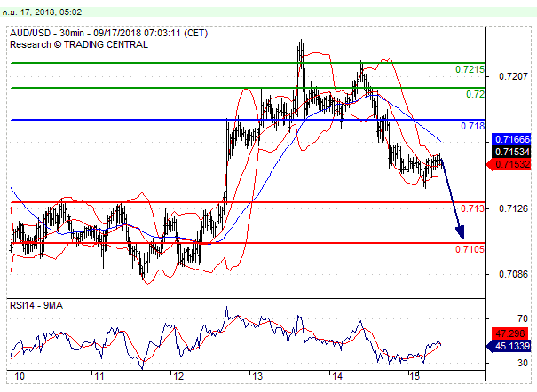Image resolution: width=537 pixels, height=392 pixels.
Task: Select the 0.7105 support level label
Action: (x=470, y=249)
